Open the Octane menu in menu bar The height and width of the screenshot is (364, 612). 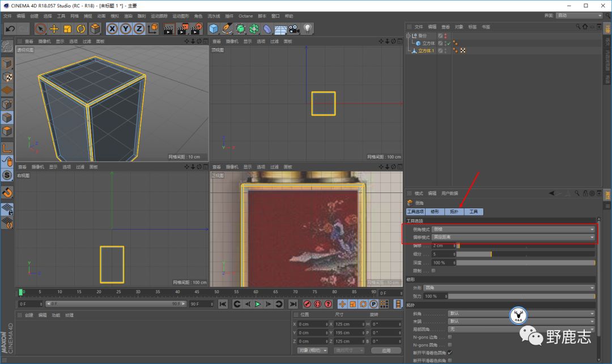[x=245, y=16]
